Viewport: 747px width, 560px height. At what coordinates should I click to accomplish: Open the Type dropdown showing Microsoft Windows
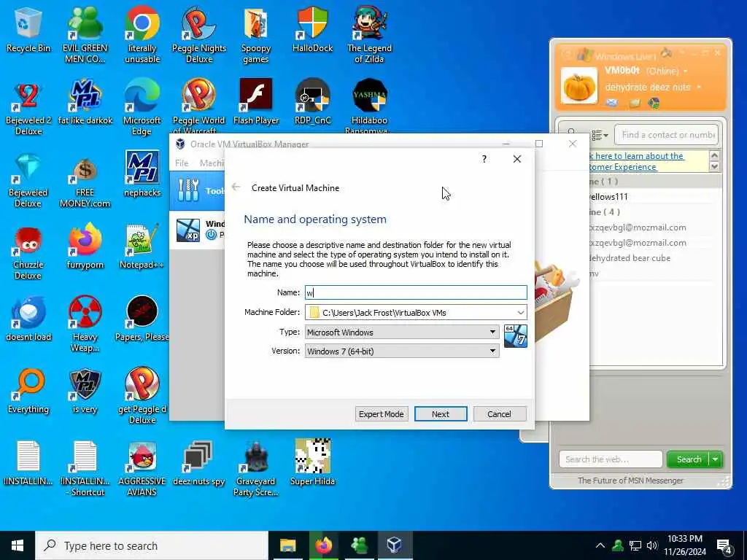pyautogui.click(x=402, y=332)
